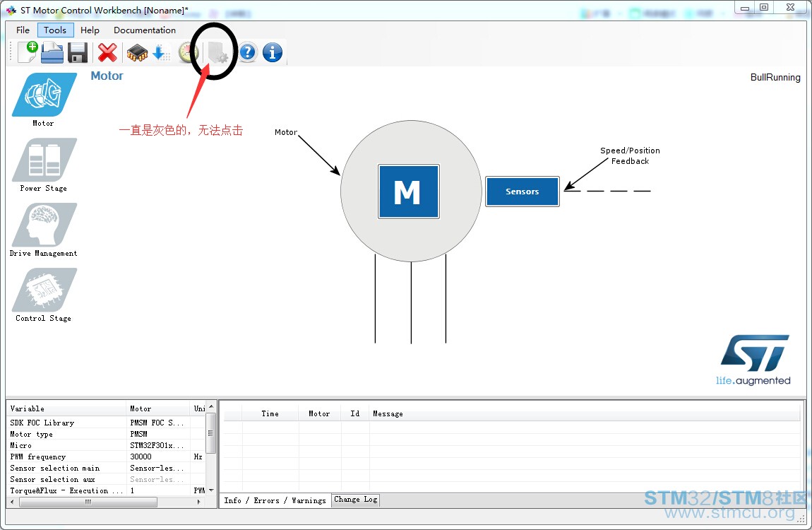This screenshot has height=530, width=812.
Task: Click the Motor column header in variables table
Action: point(158,408)
